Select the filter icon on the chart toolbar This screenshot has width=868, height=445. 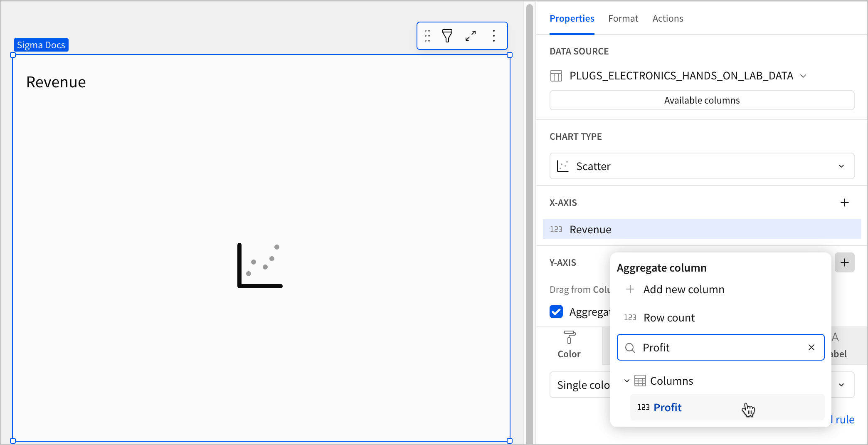click(x=447, y=36)
